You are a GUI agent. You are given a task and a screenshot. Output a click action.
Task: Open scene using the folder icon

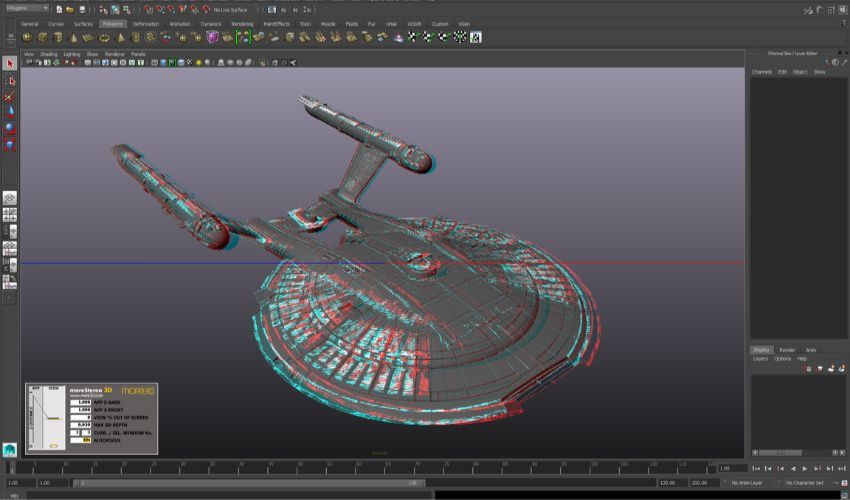[x=69, y=9]
